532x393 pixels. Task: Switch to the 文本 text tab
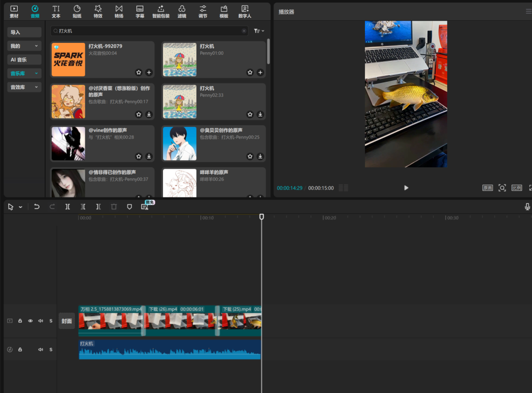[56, 11]
